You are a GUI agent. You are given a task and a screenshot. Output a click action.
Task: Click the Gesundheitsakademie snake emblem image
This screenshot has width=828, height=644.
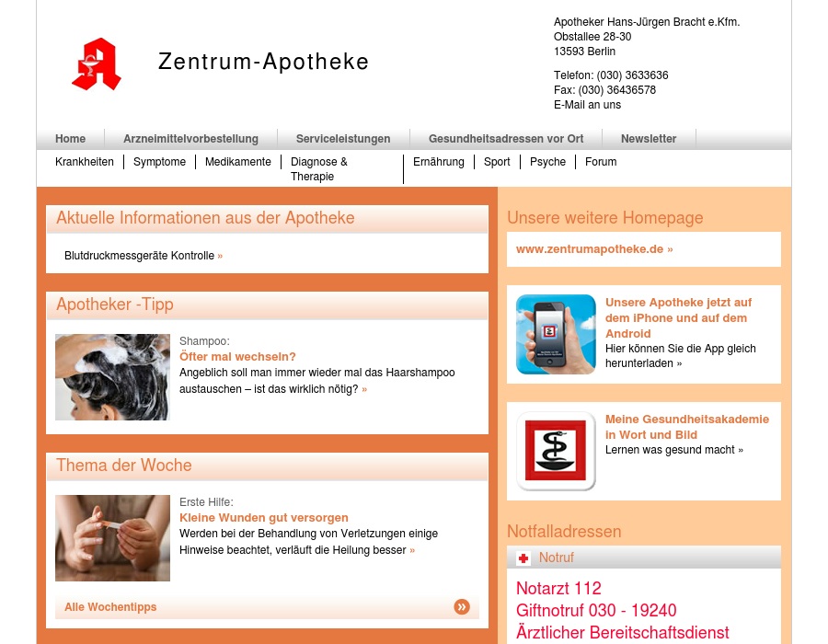point(556,451)
